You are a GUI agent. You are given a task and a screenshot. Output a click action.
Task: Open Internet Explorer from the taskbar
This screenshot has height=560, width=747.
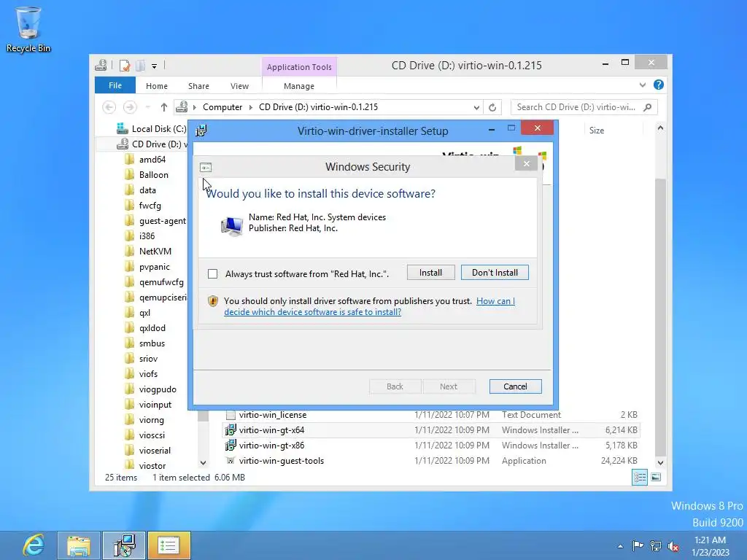point(34,545)
